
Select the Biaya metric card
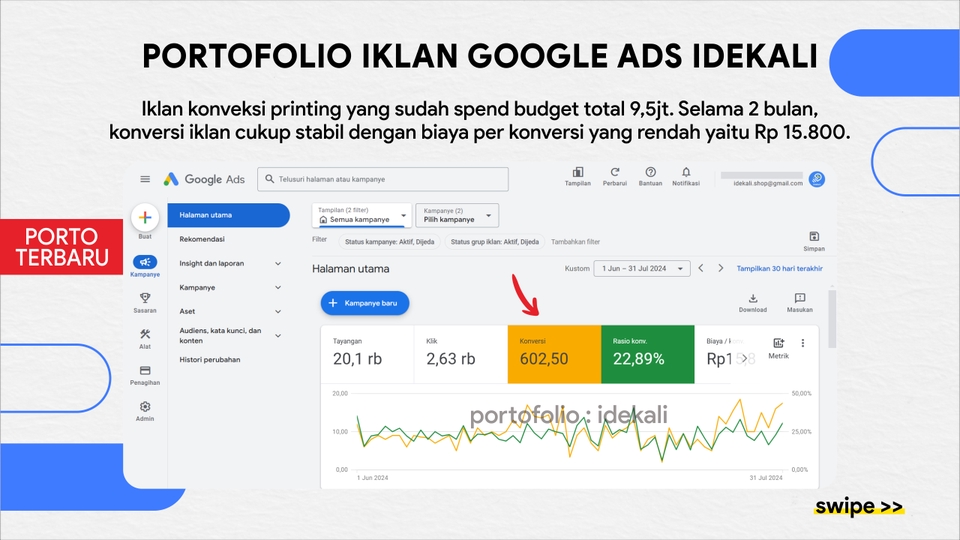[716, 354]
